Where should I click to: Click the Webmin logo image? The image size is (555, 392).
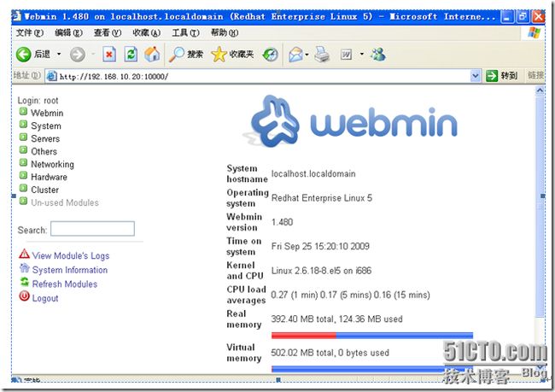[349, 122]
